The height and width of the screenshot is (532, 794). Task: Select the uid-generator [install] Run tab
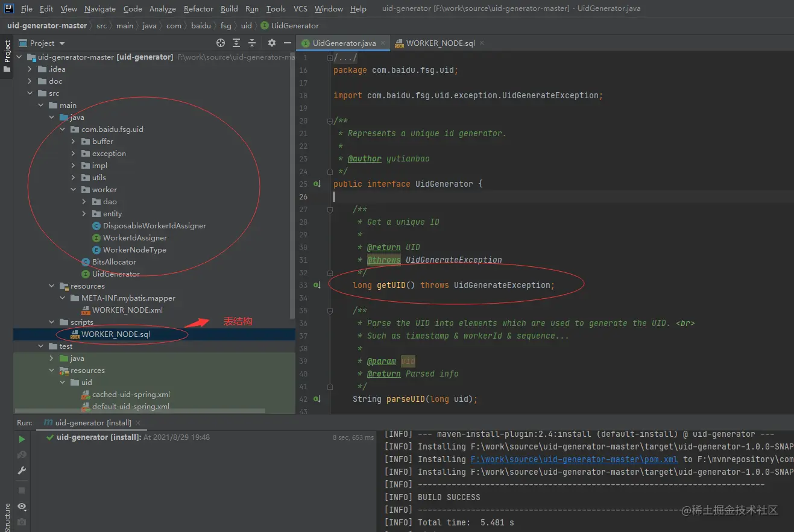pyautogui.click(x=93, y=423)
